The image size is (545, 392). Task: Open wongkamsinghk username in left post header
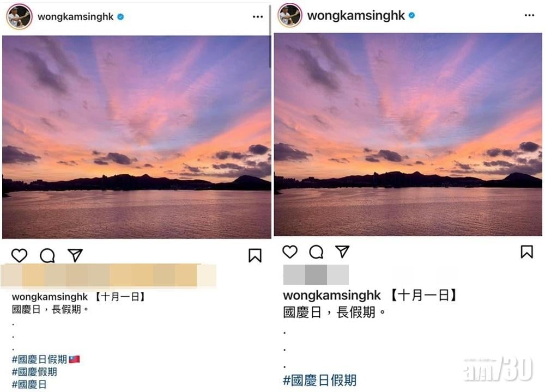coord(75,17)
